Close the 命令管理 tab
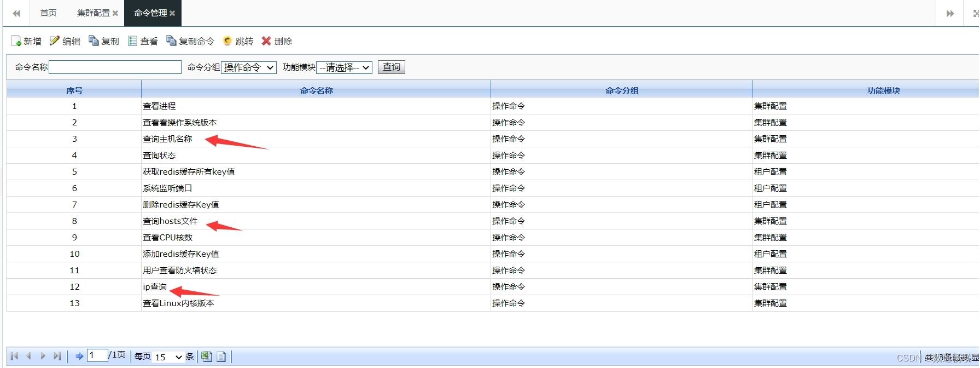Image resolution: width=980 pixels, height=368 pixels. pos(172,13)
